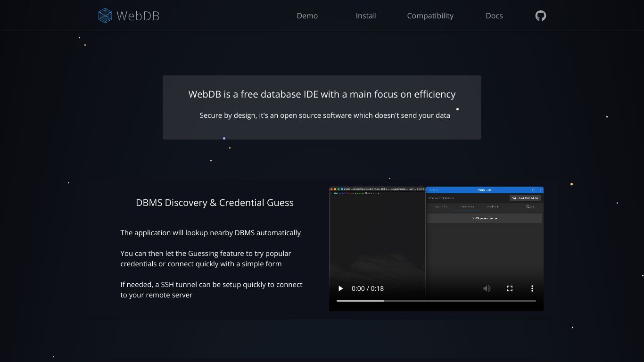The image size is (644, 362).
Task: Enter fullscreen for the demo video
Action: click(x=510, y=288)
